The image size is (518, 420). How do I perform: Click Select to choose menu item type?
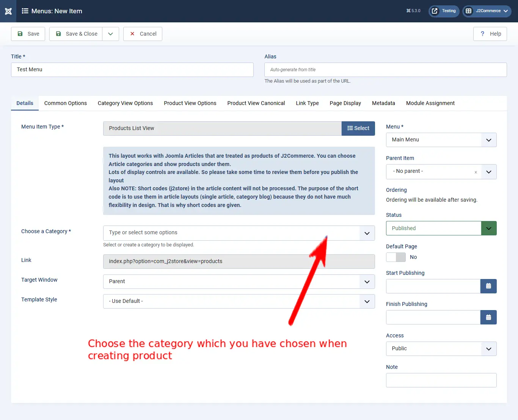pyautogui.click(x=358, y=129)
